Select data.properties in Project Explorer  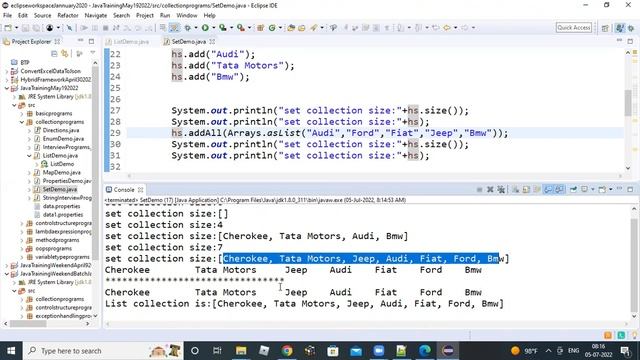pos(61,206)
